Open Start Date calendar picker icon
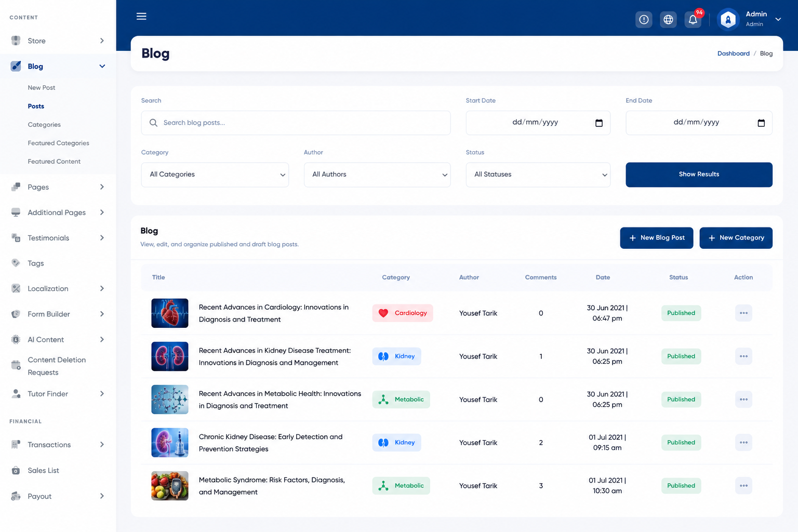This screenshot has width=798, height=532. pyautogui.click(x=599, y=123)
